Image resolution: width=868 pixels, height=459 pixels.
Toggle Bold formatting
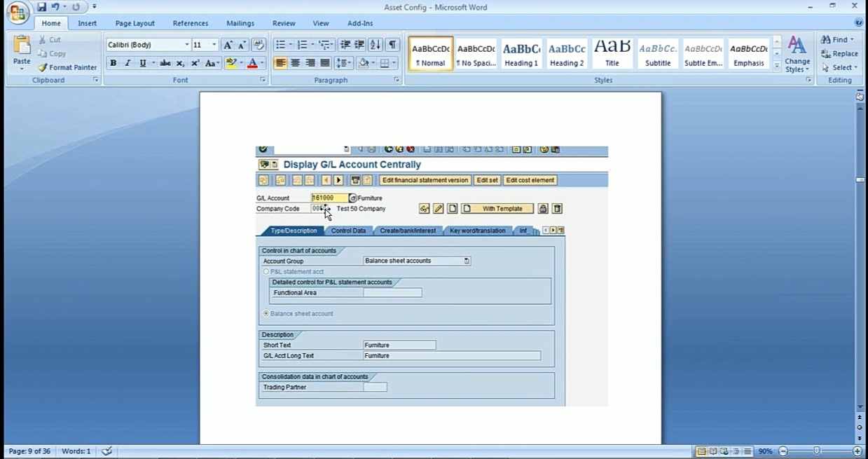point(113,63)
